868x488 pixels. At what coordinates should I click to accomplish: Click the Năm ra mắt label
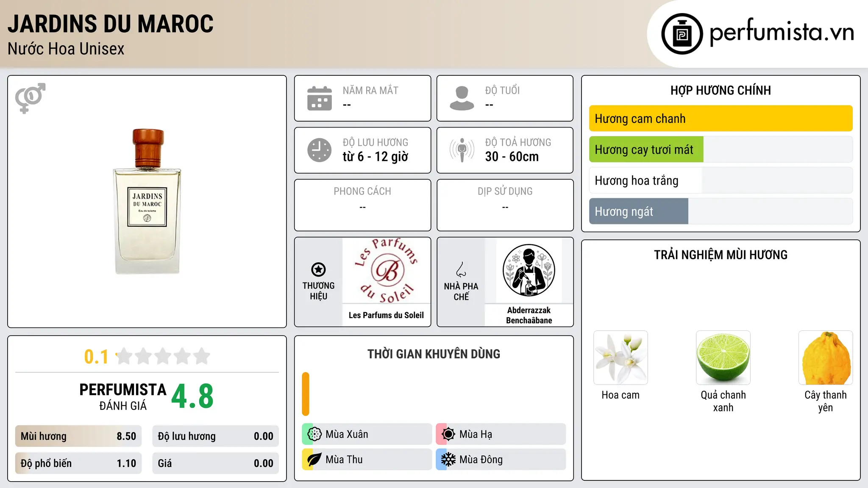click(370, 90)
